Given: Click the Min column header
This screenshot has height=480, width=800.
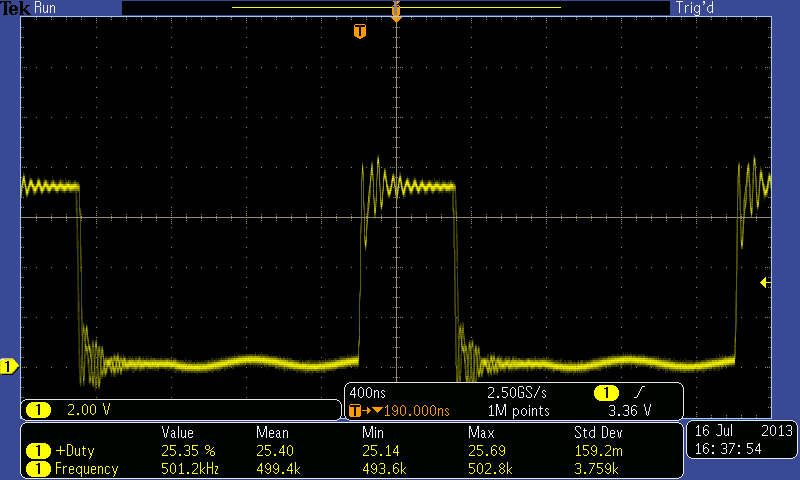Looking at the screenshot, I should click(x=373, y=433).
